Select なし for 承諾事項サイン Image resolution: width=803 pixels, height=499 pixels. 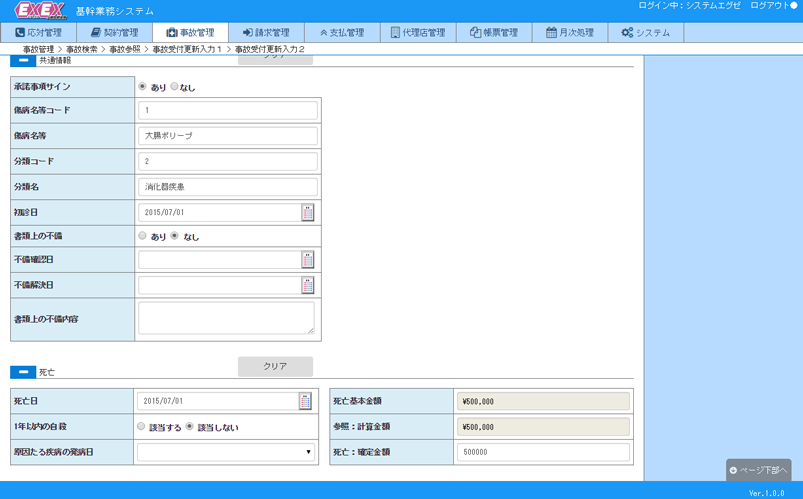[x=175, y=87]
